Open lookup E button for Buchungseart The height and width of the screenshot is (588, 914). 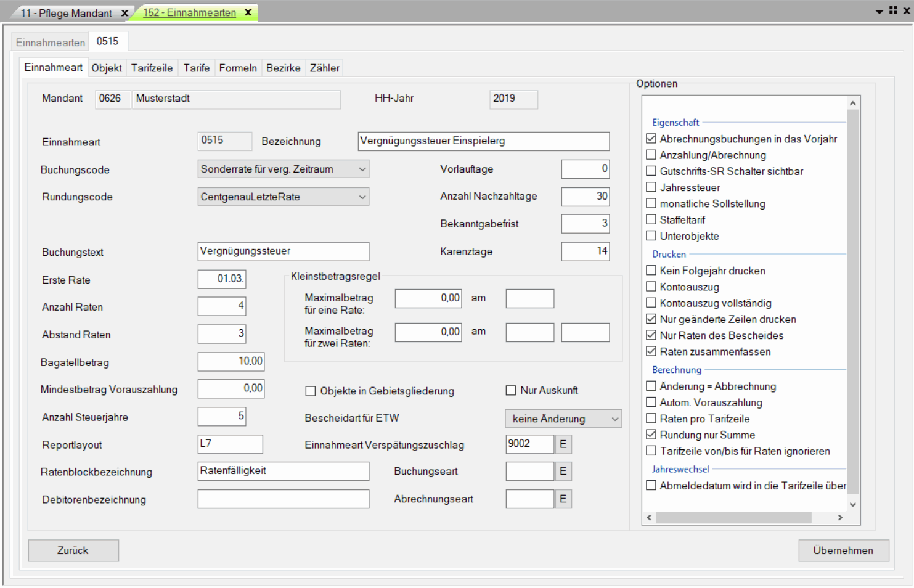tap(563, 472)
